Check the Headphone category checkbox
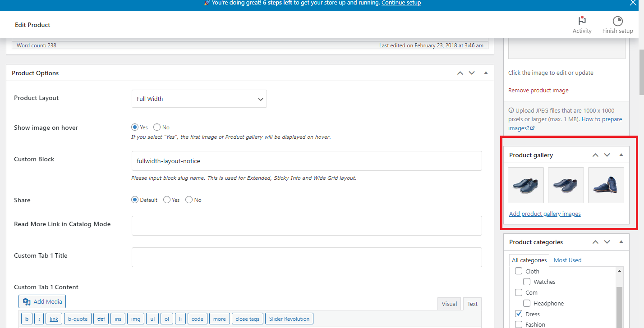Image resolution: width=644 pixels, height=328 pixels. tap(527, 303)
